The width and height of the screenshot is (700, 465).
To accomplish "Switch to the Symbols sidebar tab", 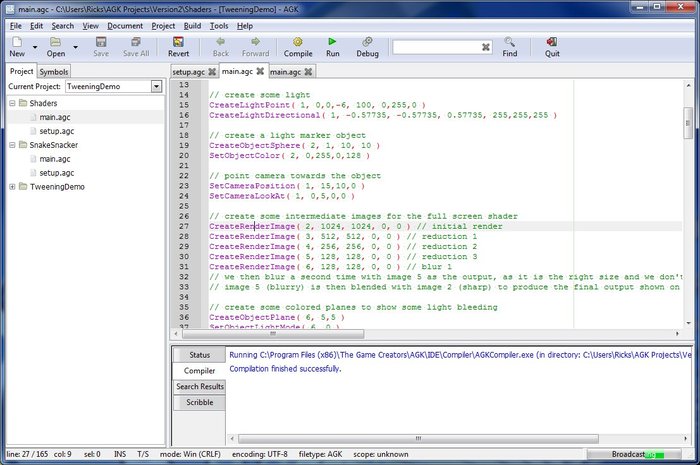I will coord(54,72).
